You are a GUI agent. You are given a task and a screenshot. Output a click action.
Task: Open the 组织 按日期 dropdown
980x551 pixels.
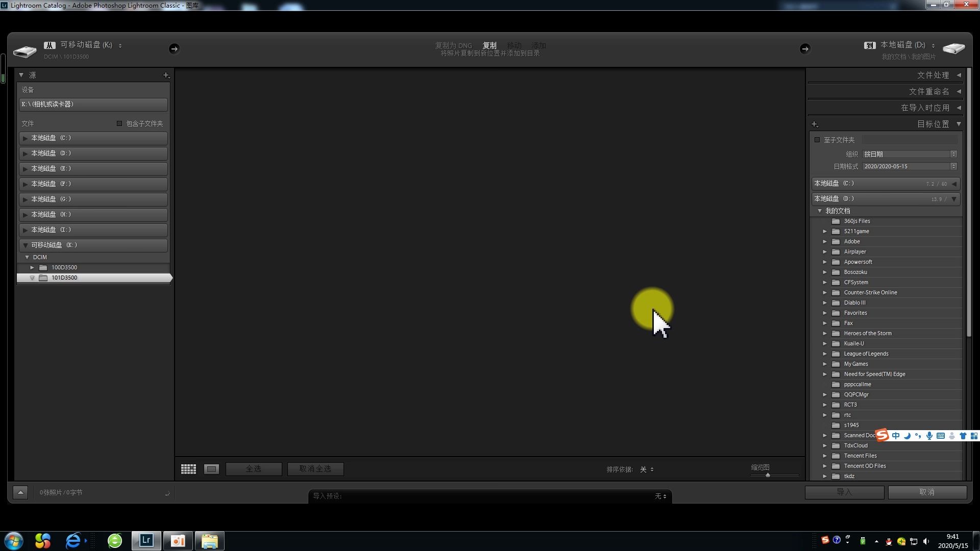pyautogui.click(x=910, y=154)
